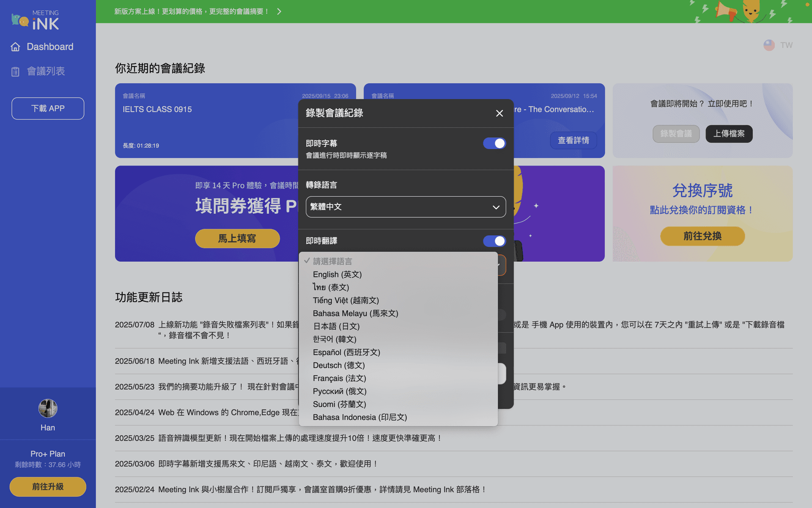
Task: Click the 會議列表 clipboard icon
Action: (16, 72)
